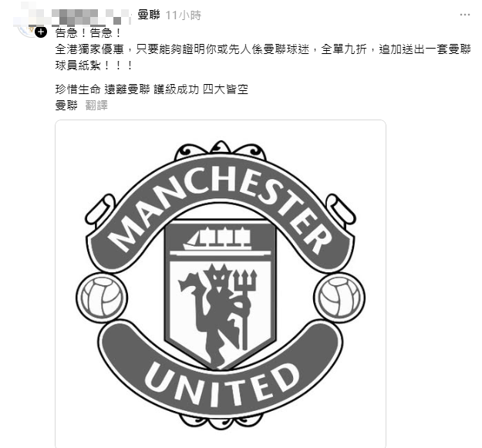Open the 11小時 post timestamp
Image resolution: width=482 pixels, height=448 pixels.
click(184, 15)
